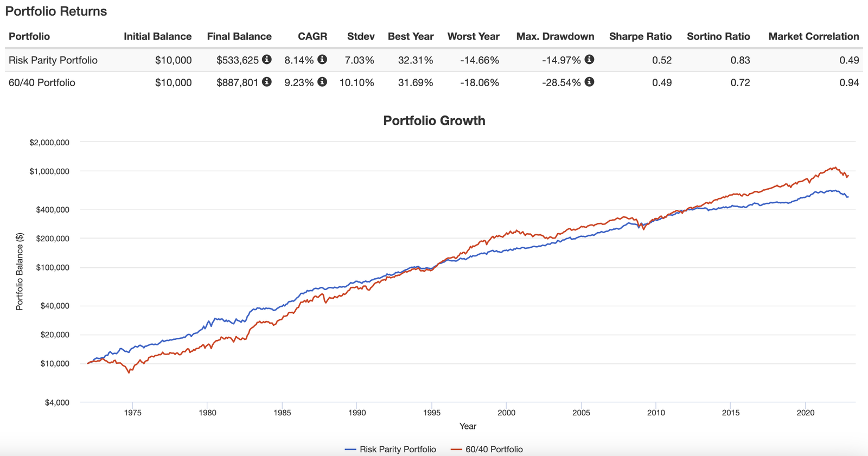Click the 2000 marker on Year axis
868x456 pixels.
[506, 413]
